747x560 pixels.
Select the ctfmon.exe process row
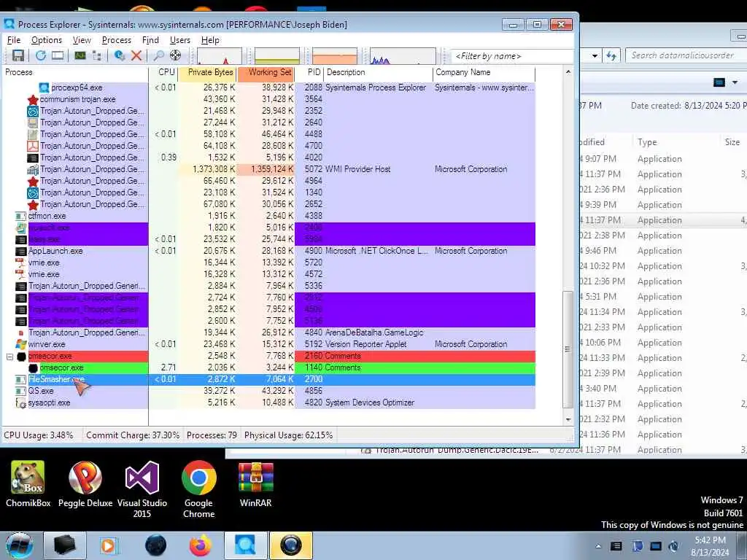pos(269,216)
